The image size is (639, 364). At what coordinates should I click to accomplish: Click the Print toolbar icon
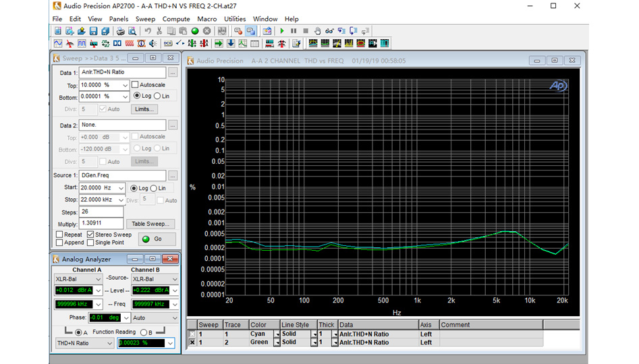pyautogui.click(x=120, y=31)
